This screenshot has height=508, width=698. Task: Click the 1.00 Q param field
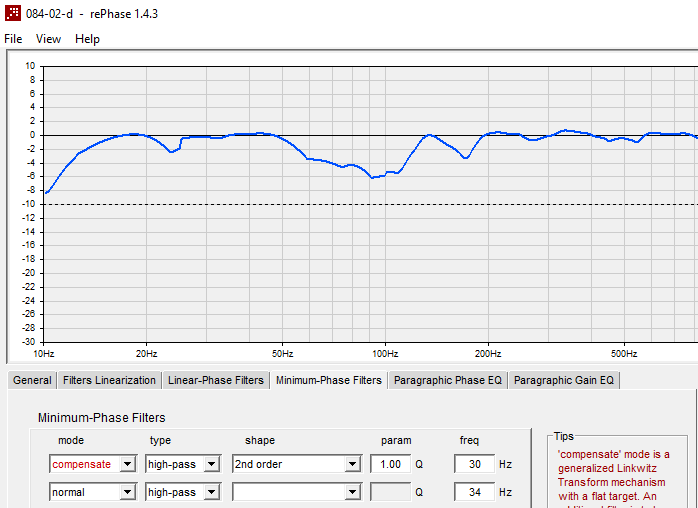[x=390, y=464]
